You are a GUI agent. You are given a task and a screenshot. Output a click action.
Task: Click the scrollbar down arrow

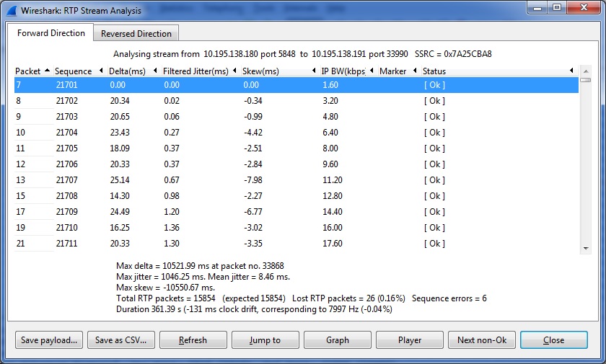tap(585, 248)
